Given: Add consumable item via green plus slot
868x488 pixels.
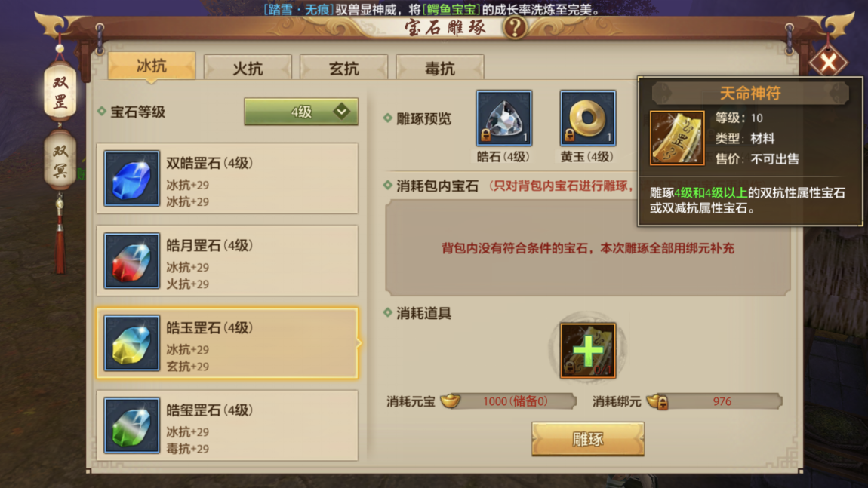Looking at the screenshot, I should [588, 351].
